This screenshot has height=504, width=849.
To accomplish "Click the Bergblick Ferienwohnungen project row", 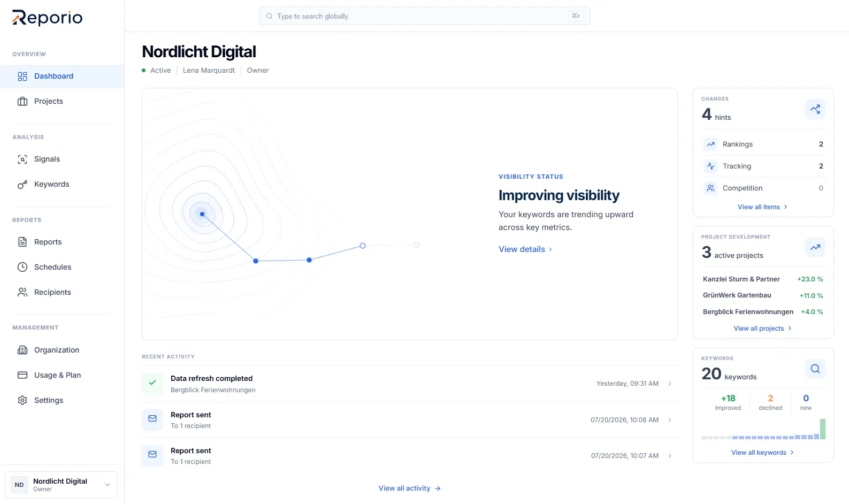I will 763,312.
